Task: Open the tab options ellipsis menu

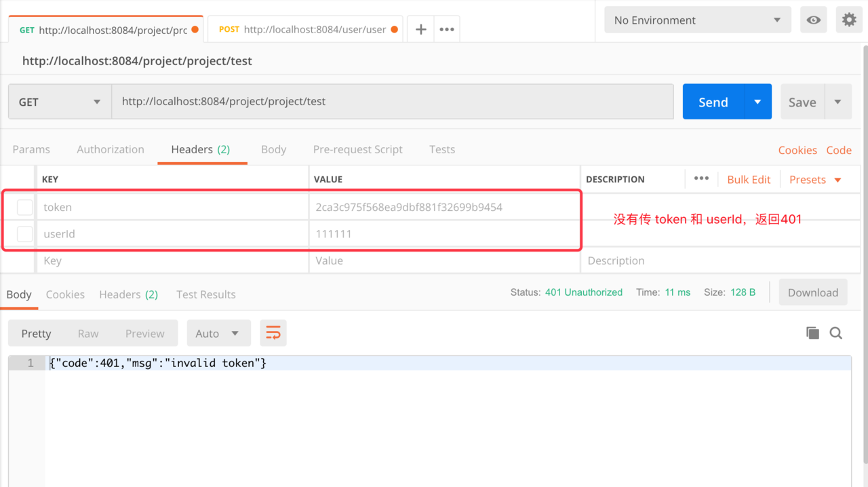Action: pos(446,29)
